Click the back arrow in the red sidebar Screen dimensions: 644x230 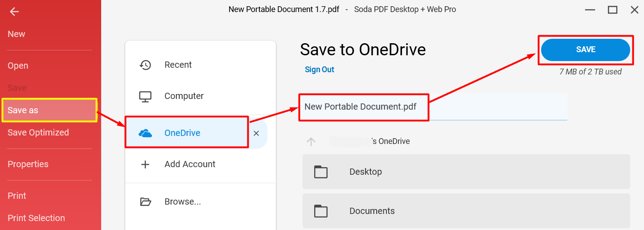coord(14,12)
